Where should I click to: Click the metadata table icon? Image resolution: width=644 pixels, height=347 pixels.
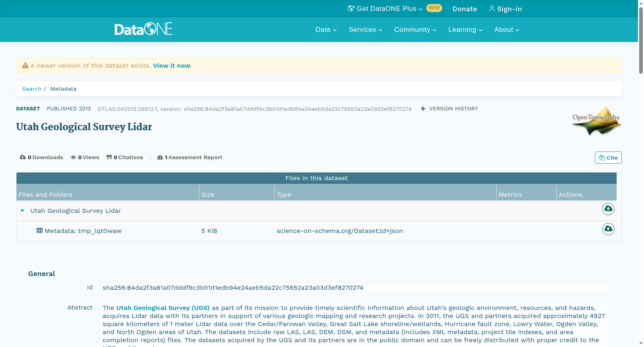pyautogui.click(x=39, y=231)
